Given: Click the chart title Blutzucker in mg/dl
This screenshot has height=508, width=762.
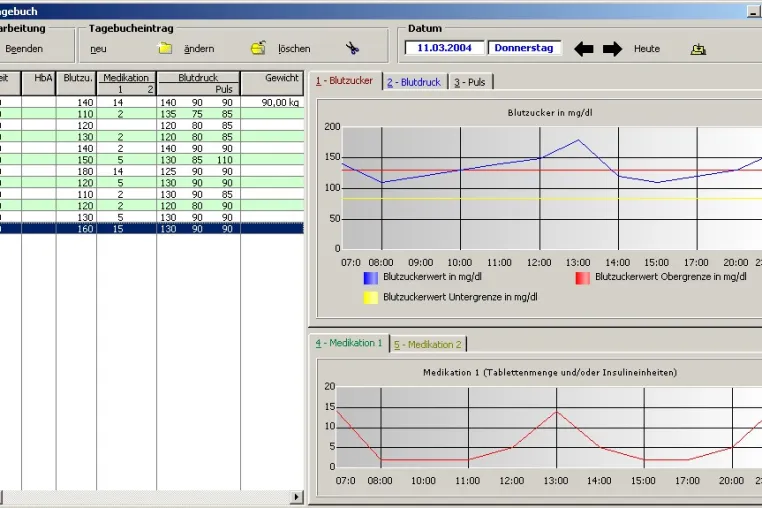Looking at the screenshot, I should (550, 113).
